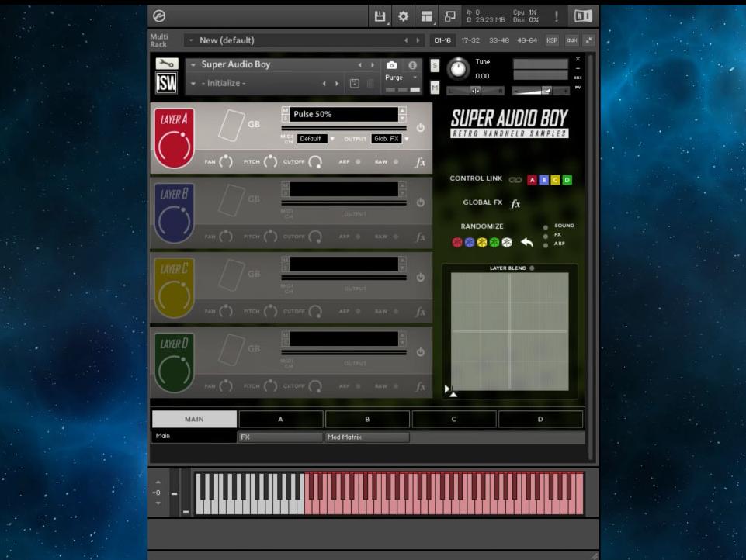Viewport: 746px width, 560px height.
Task: Click the undo arrow next to randomize dice
Action: [x=527, y=240]
